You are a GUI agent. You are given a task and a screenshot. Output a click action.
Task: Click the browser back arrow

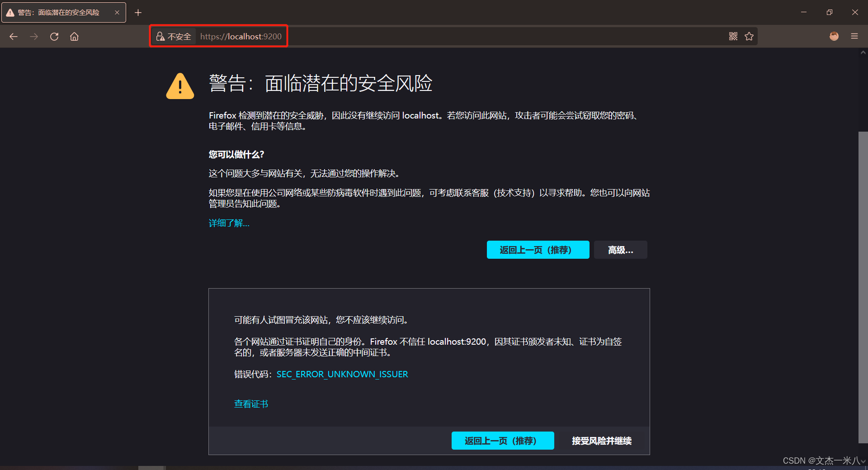(14, 37)
